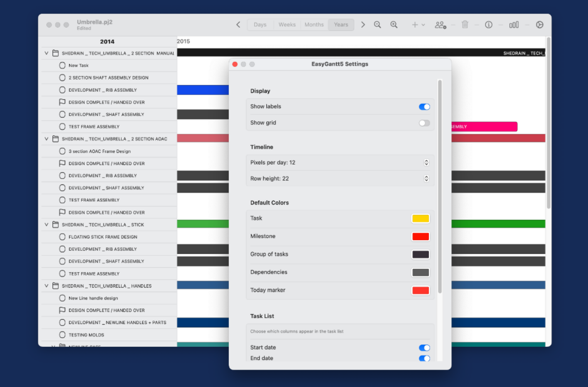Click circle icon beside New Line handle design

[62, 298]
